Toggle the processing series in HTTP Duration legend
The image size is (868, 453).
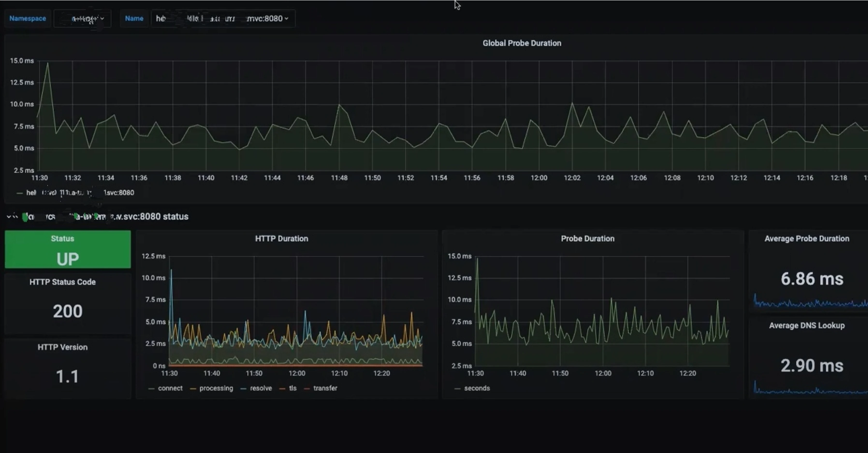point(216,388)
